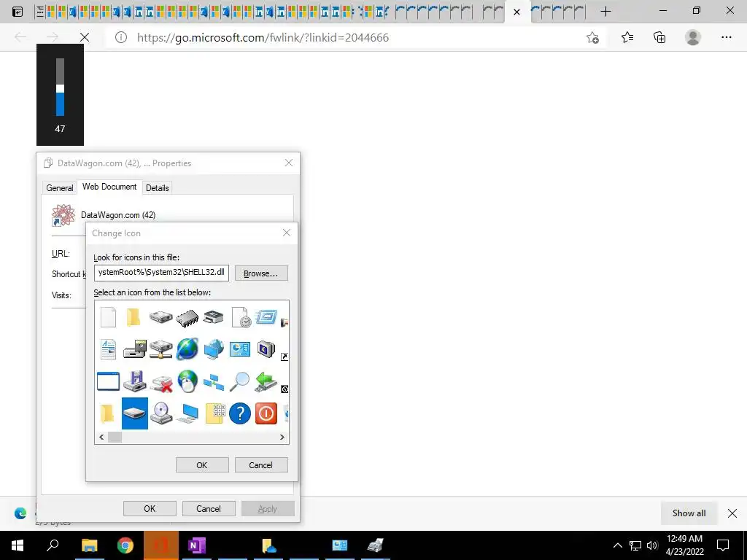Image resolution: width=747 pixels, height=560 pixels.
Task: Pick the closed folder icon beside blank document
Action: [134, 316]
